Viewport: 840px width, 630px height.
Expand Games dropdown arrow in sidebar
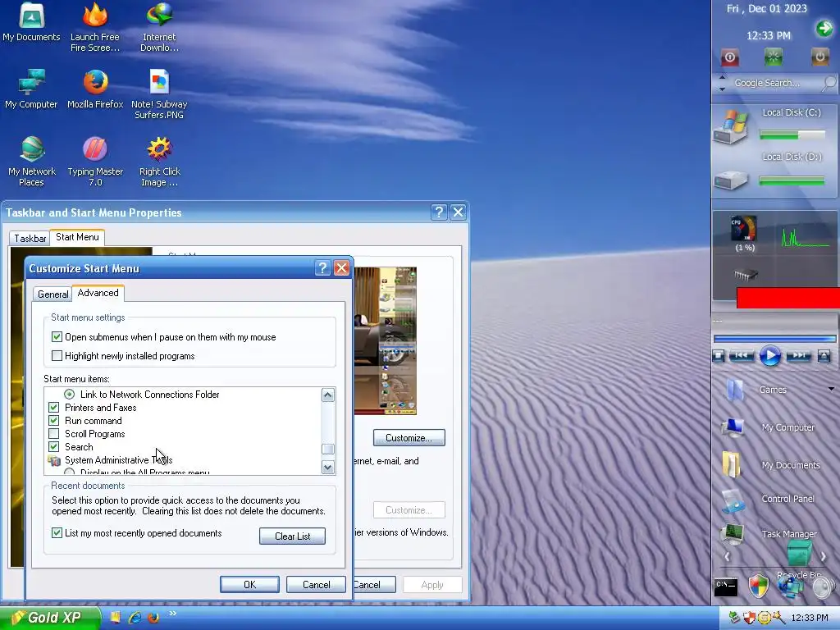[x=831, y=389]
